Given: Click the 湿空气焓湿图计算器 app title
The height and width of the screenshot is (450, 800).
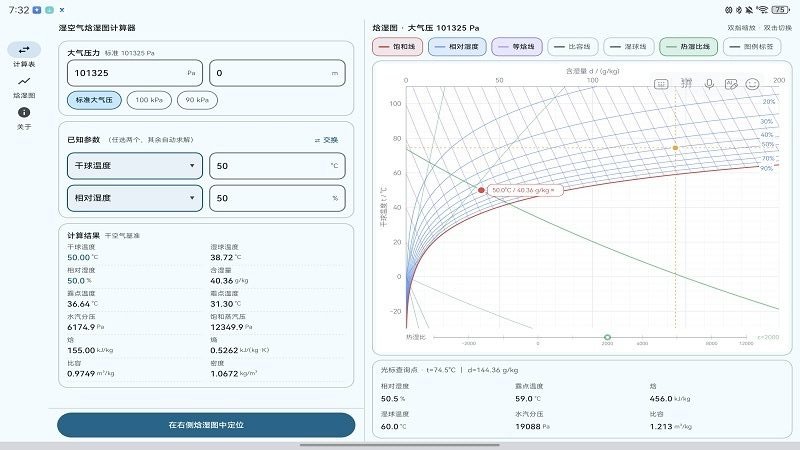Looking at the screenshot, I should click(97, 28).
